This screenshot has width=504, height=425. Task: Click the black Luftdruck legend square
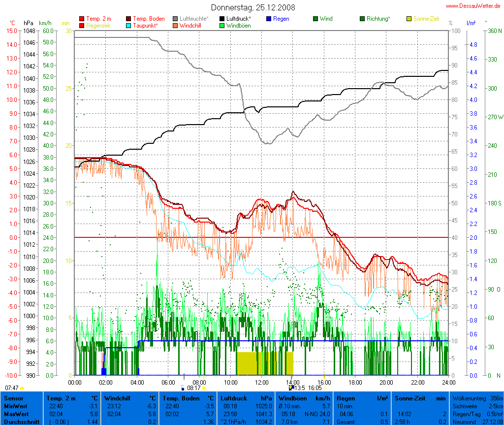coord(222,19)
